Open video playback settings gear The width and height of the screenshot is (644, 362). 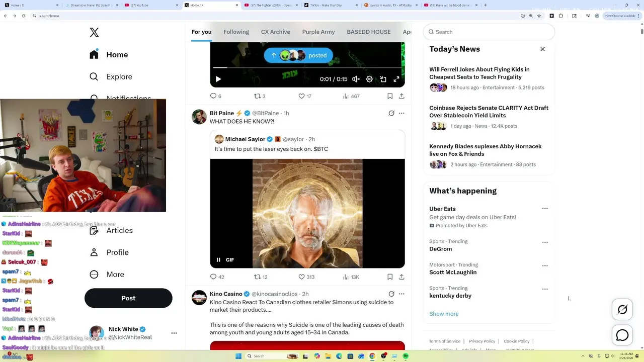[x=369, y=79]
